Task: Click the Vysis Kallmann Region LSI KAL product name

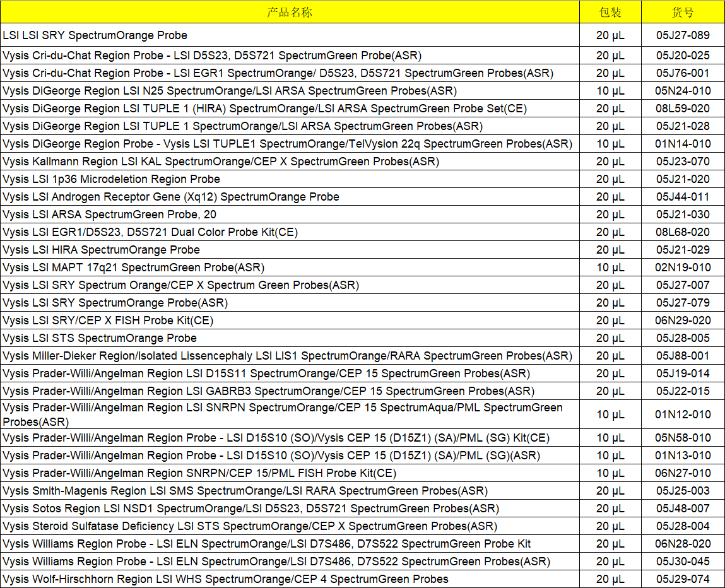Action: [x=221, y=162]
